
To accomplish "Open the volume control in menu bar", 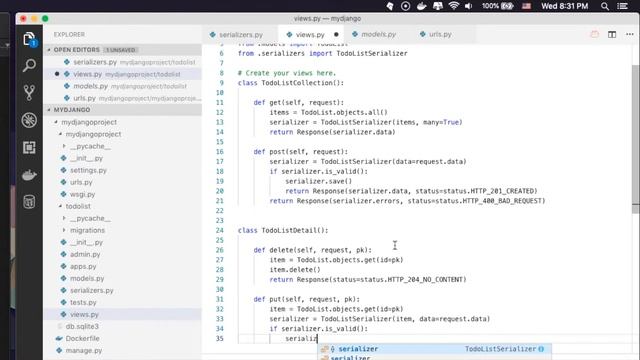I will coord(469,6).
